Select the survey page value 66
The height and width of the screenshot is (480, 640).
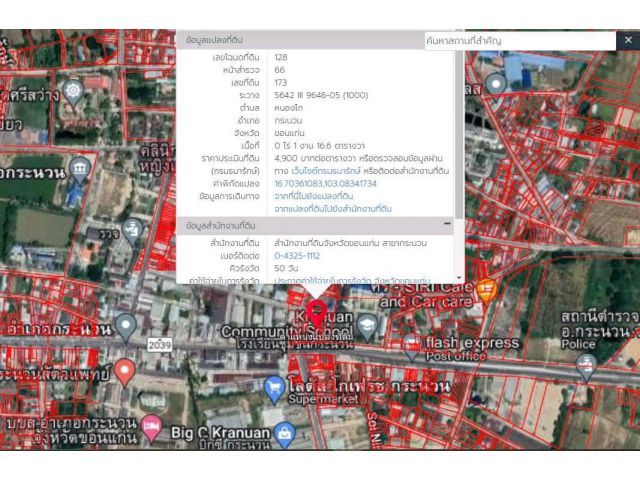click(280, 70)
